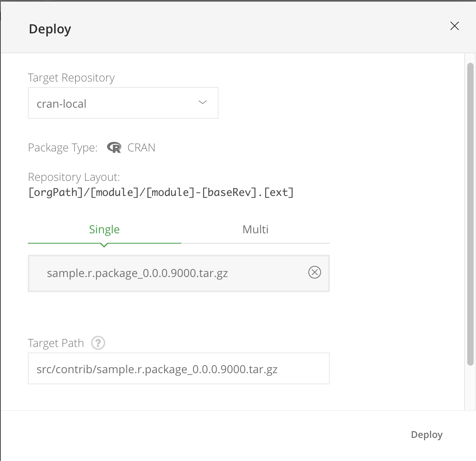The width and height of the screenshot is (476, 461).
Task: Open the Target Path help tooltip icon
Action: (98, 343)
